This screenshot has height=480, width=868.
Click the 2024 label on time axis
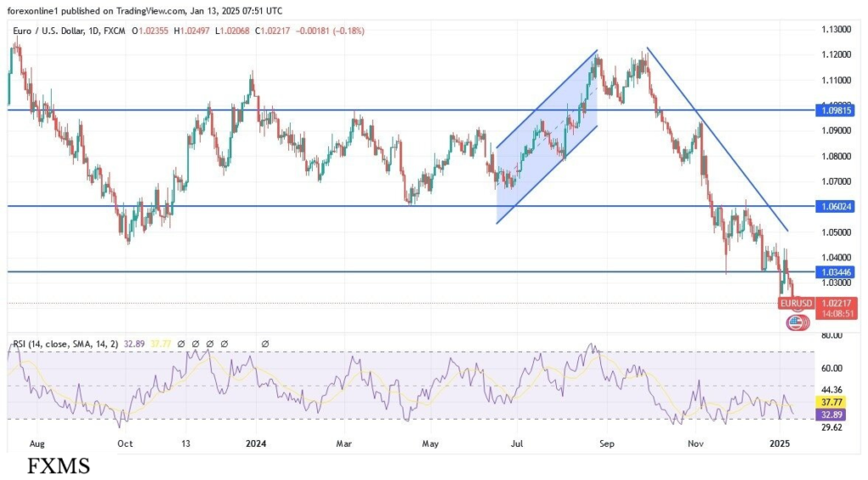click(x=256, y=443)
